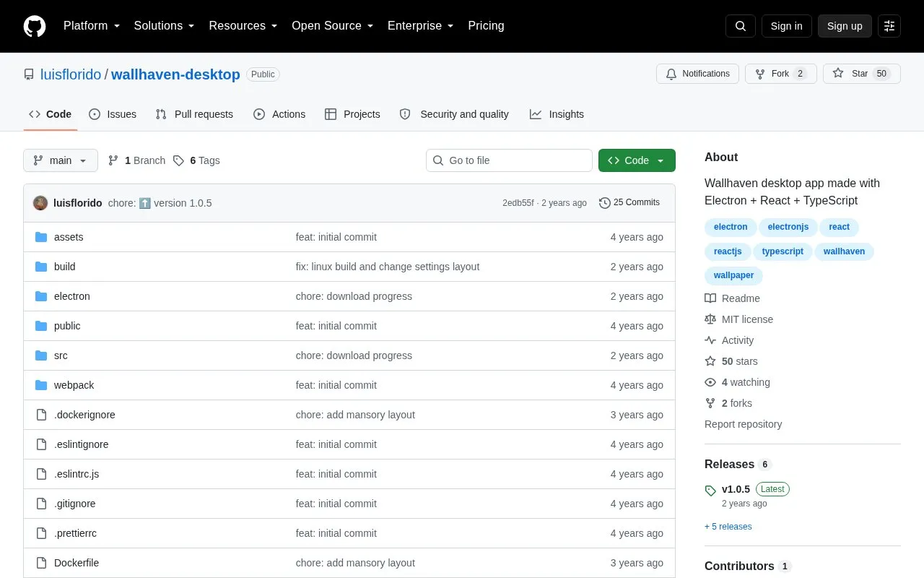Click the electron folder icon

[x=41, y=296]
